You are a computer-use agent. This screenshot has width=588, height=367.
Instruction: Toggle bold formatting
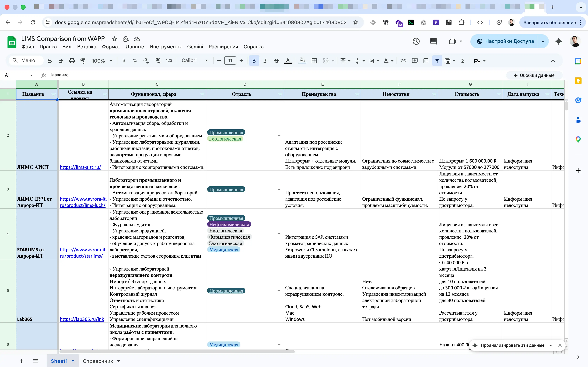(254, 61)
